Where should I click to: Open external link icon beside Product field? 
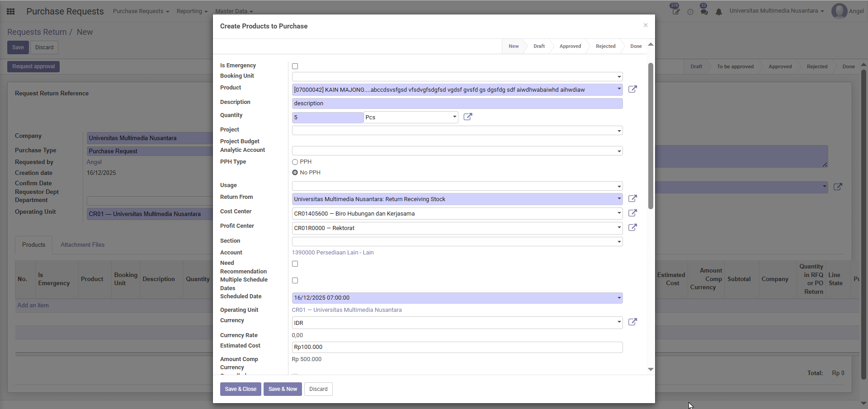(632, 89)
